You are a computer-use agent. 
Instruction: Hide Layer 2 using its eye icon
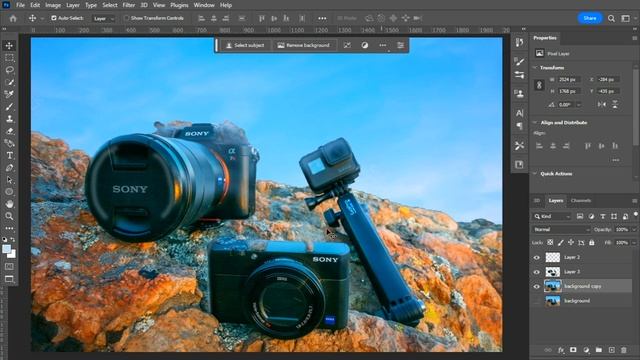tap(537, 258)
